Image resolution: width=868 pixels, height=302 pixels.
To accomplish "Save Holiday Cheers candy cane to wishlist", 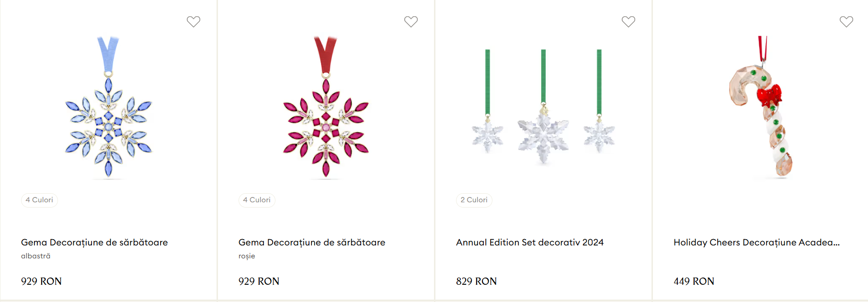I will coord(846,22).
